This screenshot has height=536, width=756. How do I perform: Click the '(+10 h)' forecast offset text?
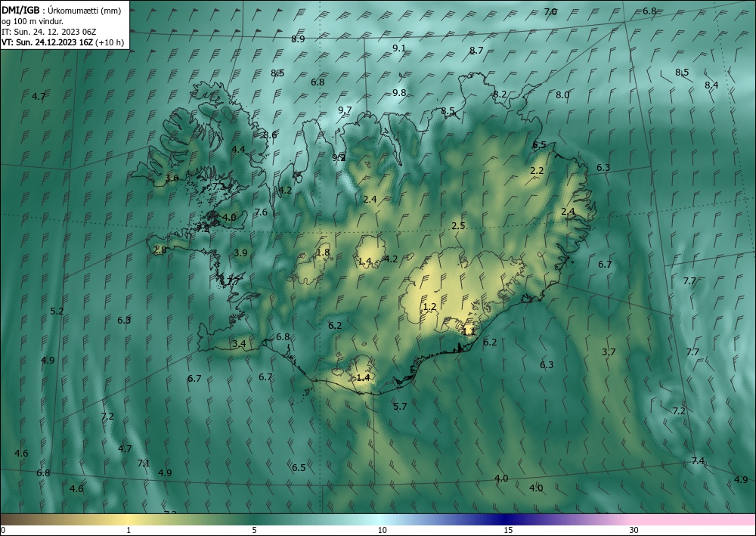pyautogui.click(x=110, y=42)
